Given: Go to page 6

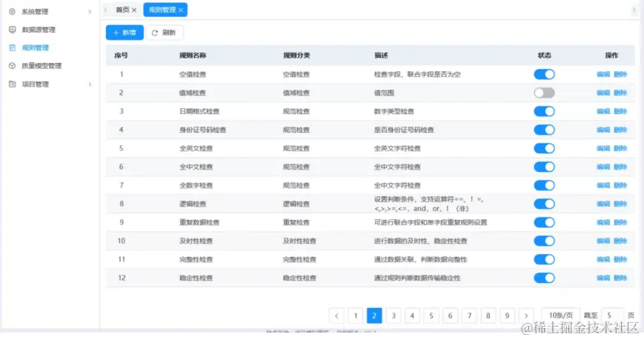Looking at the screenshot, I should [x=450, y=316].
